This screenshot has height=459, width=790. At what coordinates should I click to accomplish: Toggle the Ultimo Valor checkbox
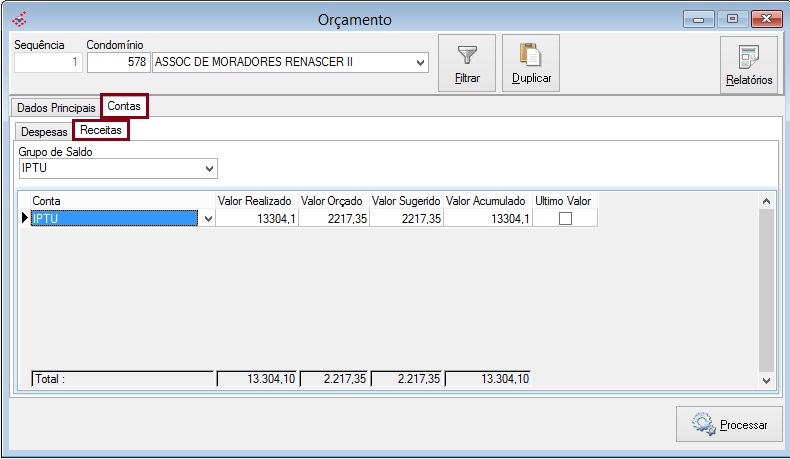tap(565, 218)
